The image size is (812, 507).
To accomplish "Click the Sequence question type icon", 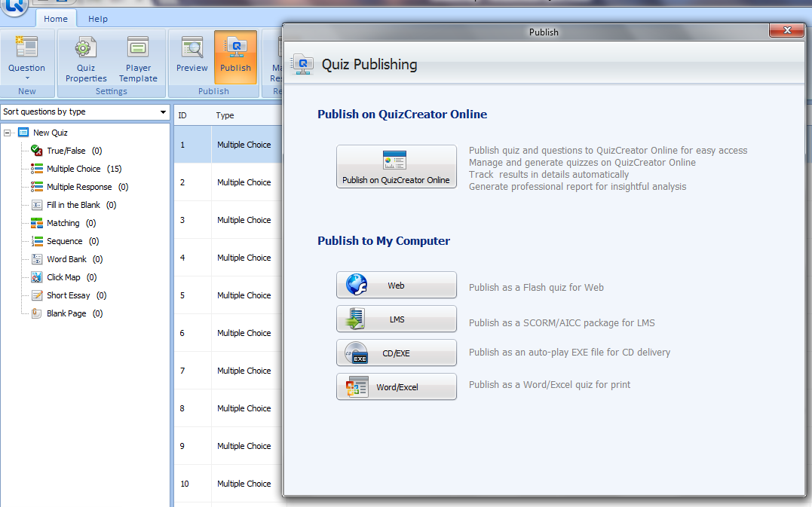I will 37,241.
